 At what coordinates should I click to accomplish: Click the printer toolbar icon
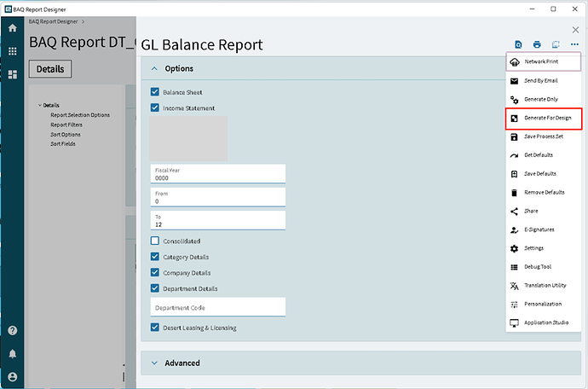[x=537, y=44]
